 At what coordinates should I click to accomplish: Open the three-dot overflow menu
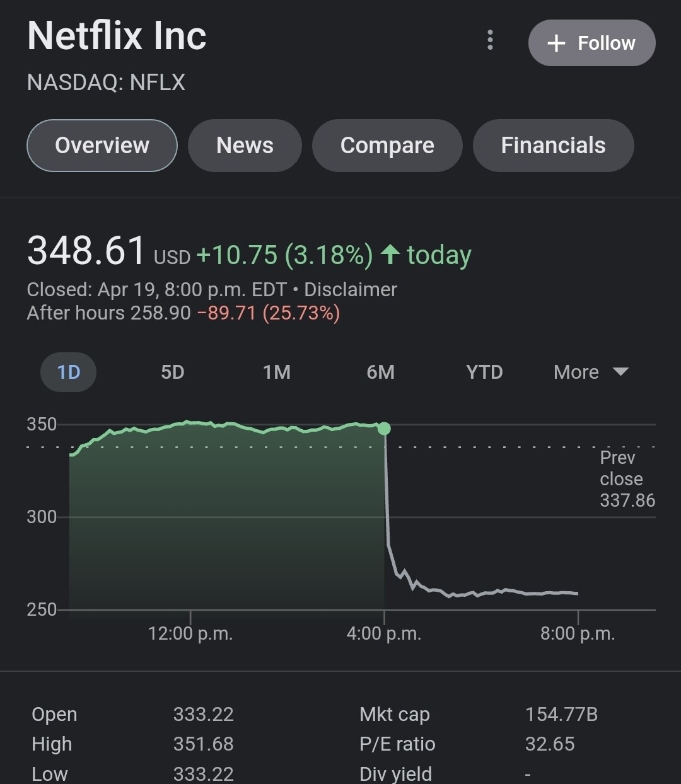coord(490,40)
